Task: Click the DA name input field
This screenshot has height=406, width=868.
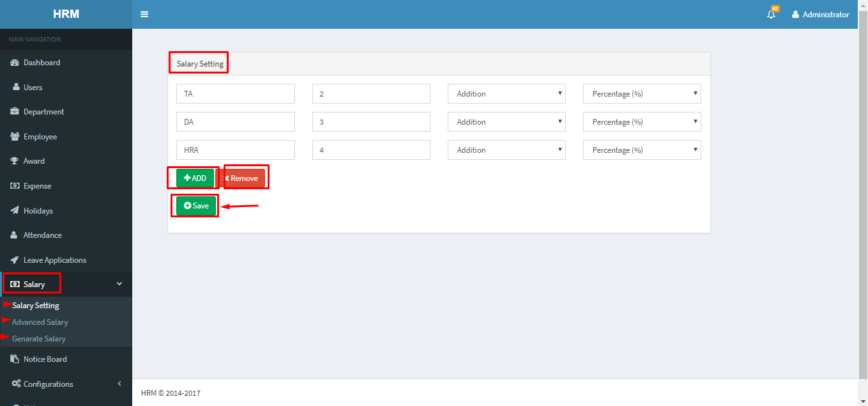Action: [x=236, y=121]
